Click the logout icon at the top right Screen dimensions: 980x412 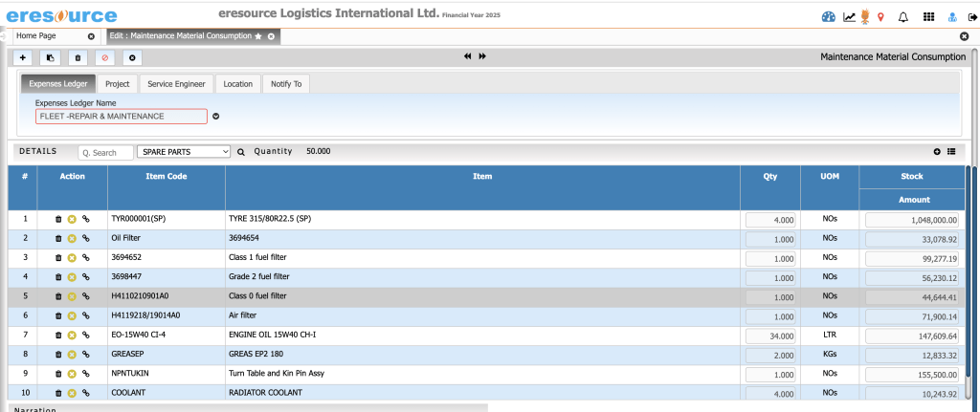pos(972,16)
